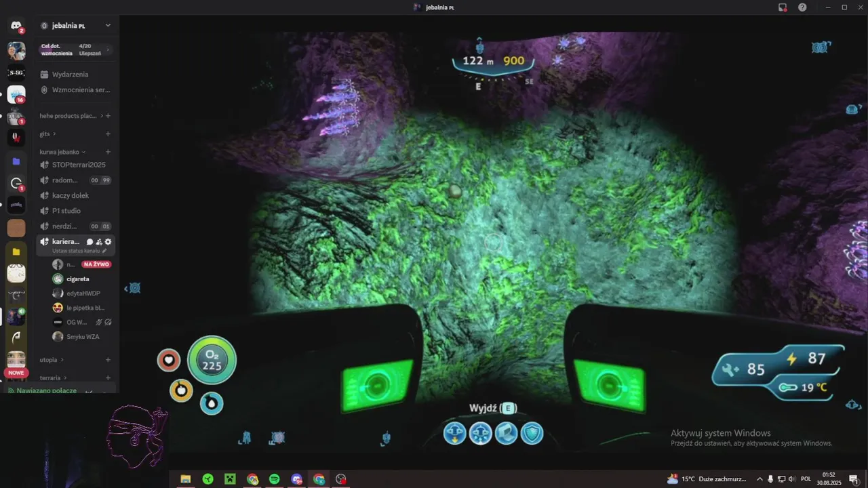
Task: Join the nerdzi... voice channel
Action: pos(76,226)
